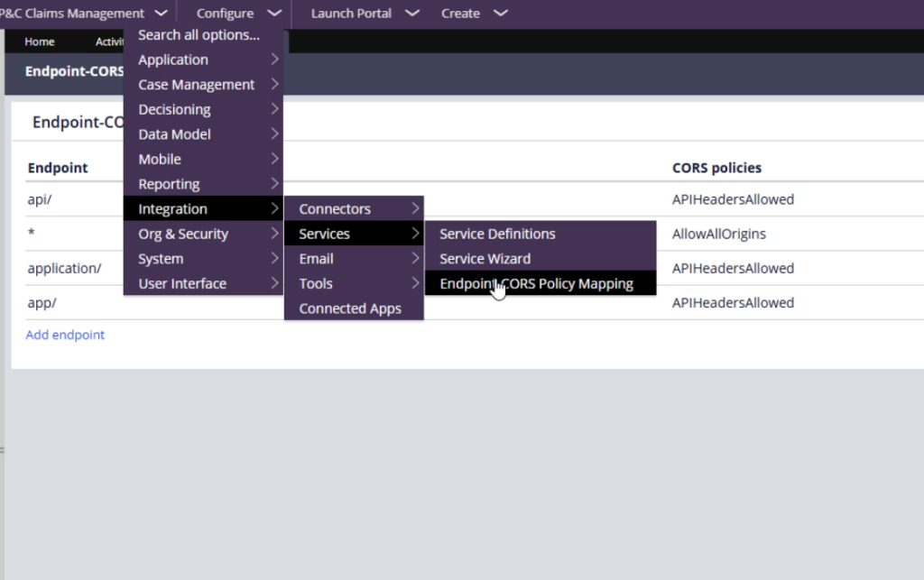This screenshot has height=580, width=924.
Task: Click the chevron arrow beside Tools
Action: click(x=415, y=282)
